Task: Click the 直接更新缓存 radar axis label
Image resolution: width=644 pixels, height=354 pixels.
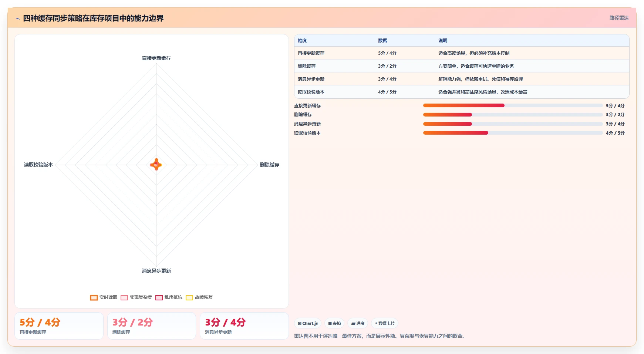Action: [x=156, y=58]
